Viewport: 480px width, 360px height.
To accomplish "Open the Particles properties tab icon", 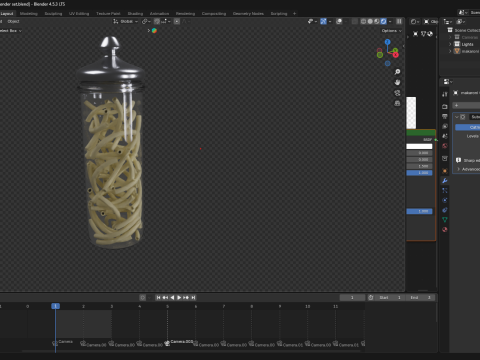I will pyautogui.click(x=445, y=190).
